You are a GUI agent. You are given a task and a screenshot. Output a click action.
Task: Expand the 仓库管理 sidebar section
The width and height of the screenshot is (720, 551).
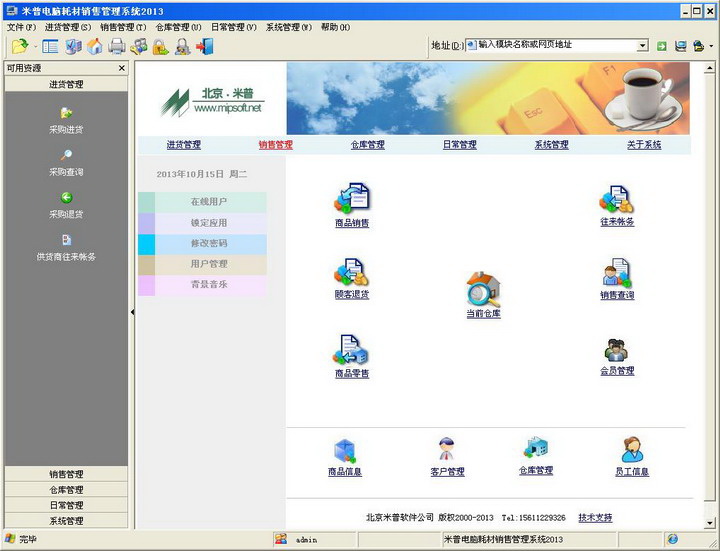click(66, 489)
